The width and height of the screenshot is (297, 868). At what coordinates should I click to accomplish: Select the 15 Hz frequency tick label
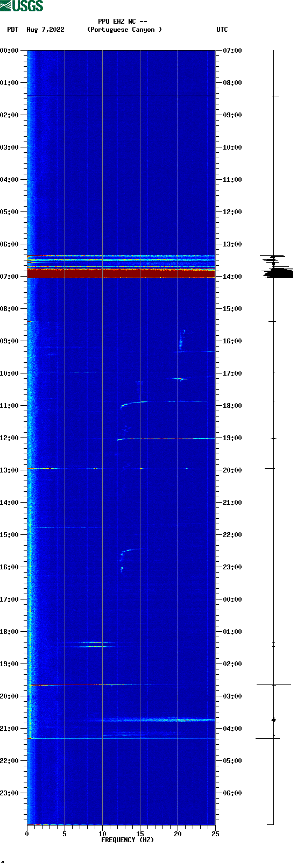(140, 834)
